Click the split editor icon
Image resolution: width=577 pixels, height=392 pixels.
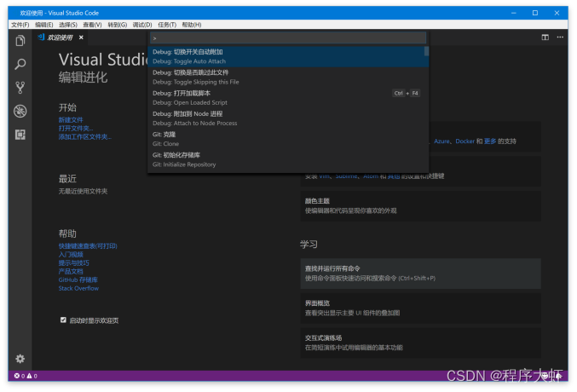tap(545, 37)
